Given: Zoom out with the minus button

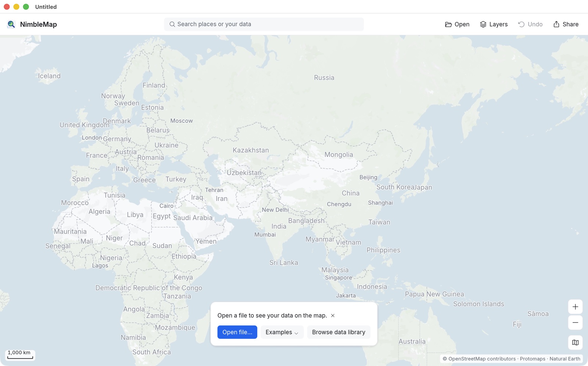Looking at the screenshot, I should click(x=575, y=323).
